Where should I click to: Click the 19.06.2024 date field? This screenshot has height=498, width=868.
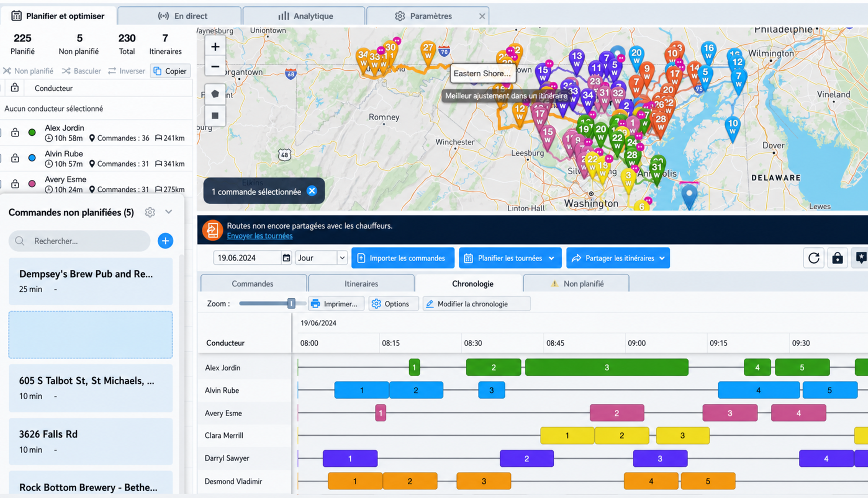247,258
